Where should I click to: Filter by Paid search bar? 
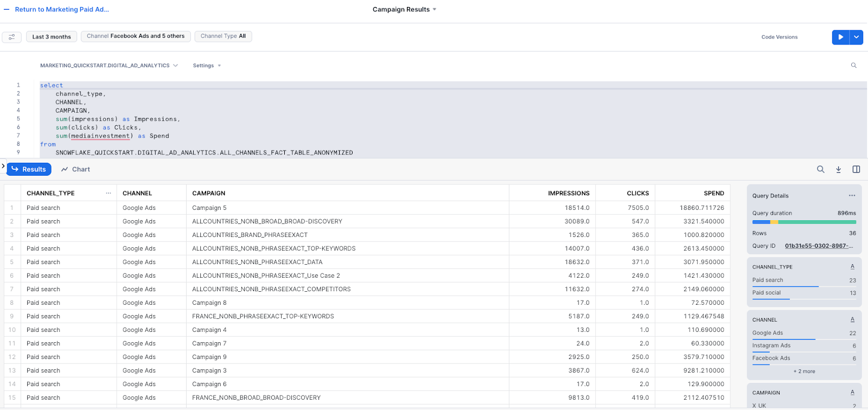tap(804, 280)
